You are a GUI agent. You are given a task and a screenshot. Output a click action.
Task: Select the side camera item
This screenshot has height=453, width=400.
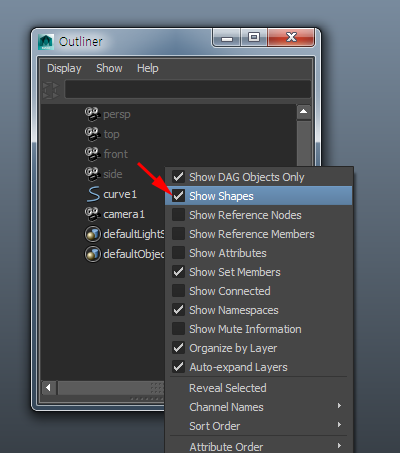(x=113, y=174)
